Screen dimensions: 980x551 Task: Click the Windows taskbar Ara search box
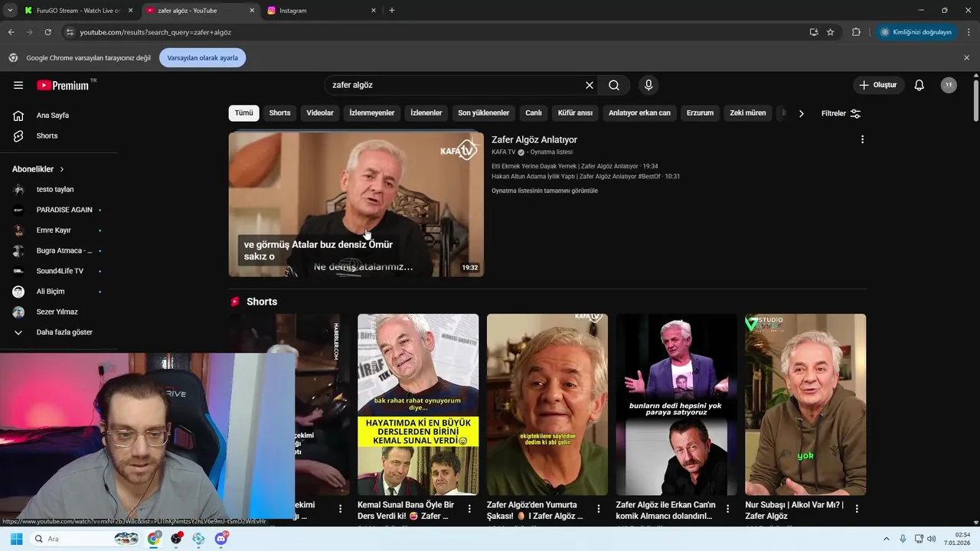coord(85,539)
